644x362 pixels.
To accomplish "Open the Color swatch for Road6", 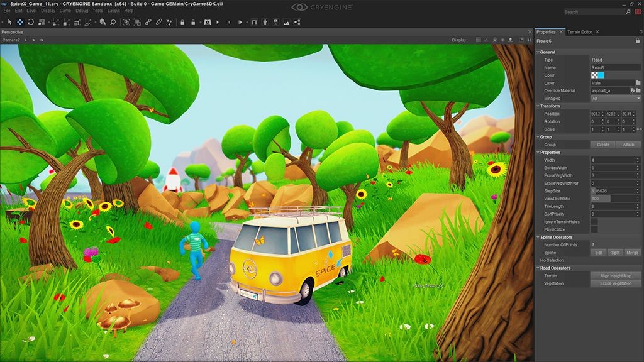I will (597, 75).
